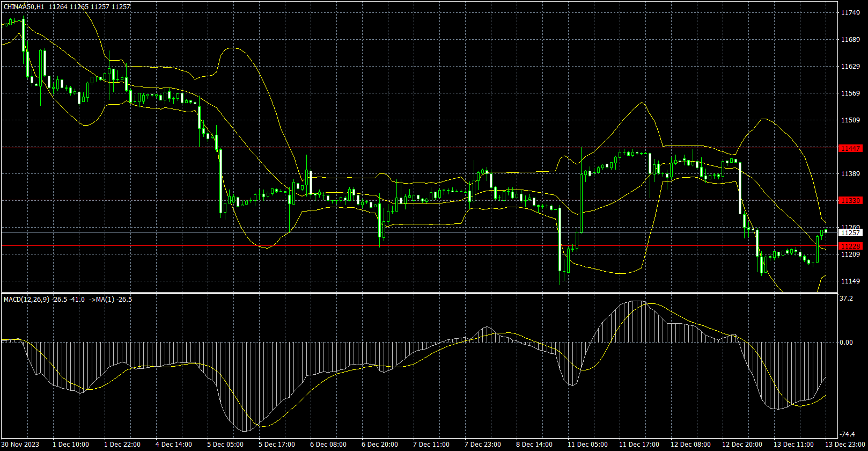Click the 11 Dec 05:00 time label
The height and width of the screenshot is (451, 868).
coord(587,444)
